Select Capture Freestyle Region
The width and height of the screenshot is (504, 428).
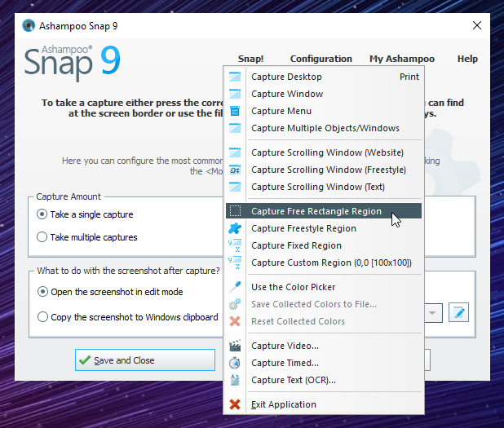(324, 228)
